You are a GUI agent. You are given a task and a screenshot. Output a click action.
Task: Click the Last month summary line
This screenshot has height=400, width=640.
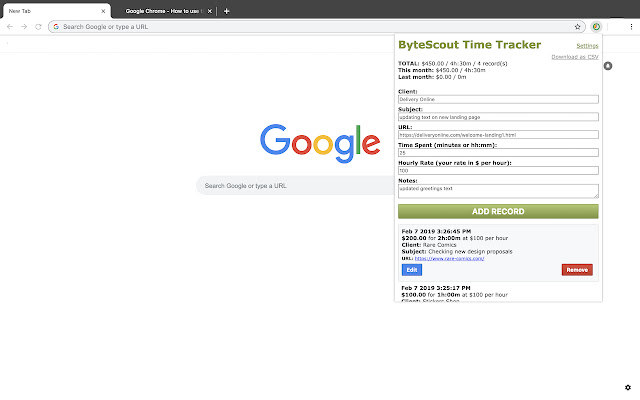pos(432,77)
